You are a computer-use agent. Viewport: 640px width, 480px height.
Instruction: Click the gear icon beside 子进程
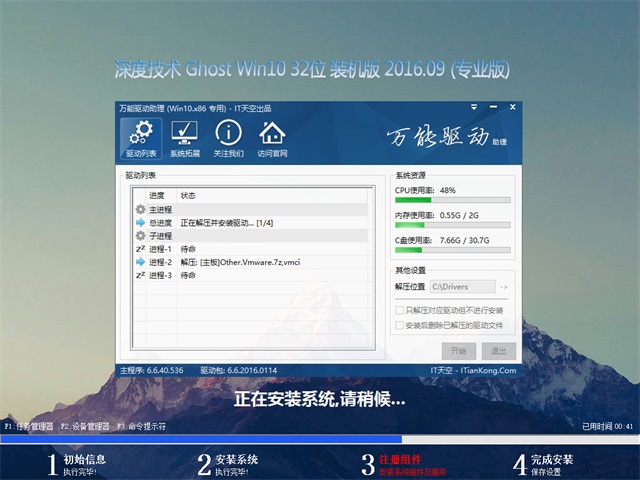coord(140,235)
